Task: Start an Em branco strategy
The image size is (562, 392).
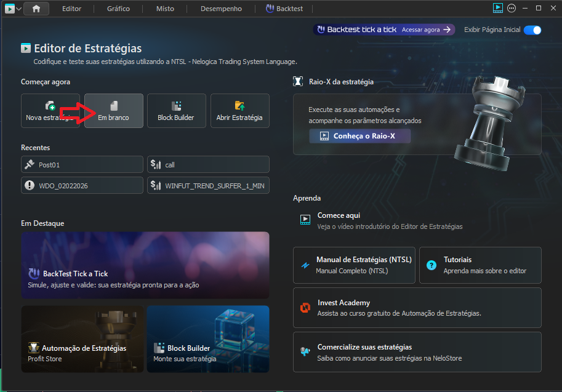Action: (x=114, y=111)
